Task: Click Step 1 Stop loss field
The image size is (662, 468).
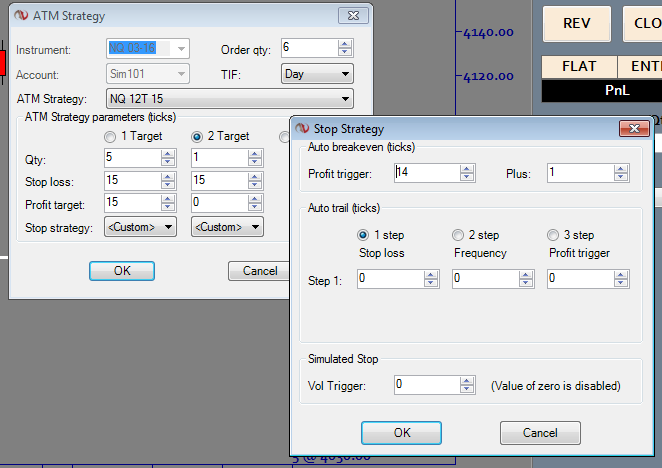Action: (391, 279)
